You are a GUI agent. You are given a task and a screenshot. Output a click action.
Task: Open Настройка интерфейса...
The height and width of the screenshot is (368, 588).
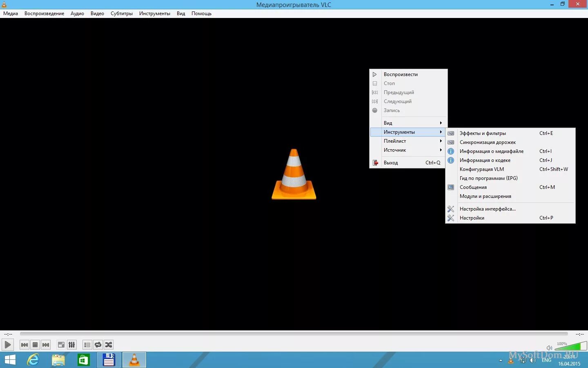click(x=510, y=209)
